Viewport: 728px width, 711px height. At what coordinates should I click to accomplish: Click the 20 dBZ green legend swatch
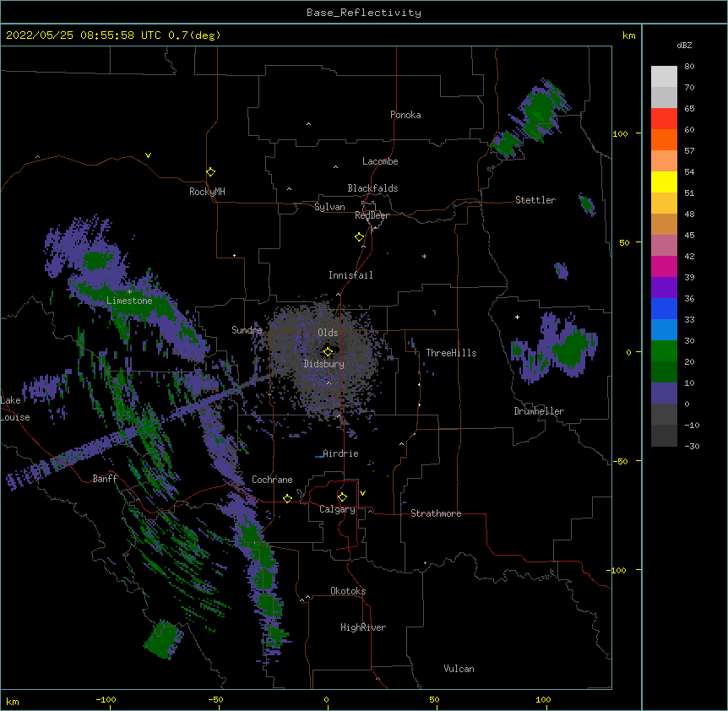664,351
